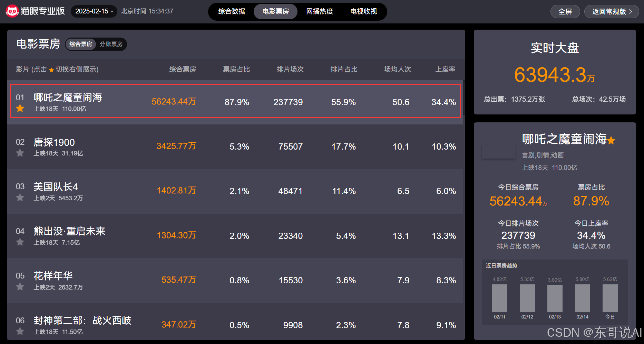
Task: Open movie title 花样年华
Action: (53, 276)
